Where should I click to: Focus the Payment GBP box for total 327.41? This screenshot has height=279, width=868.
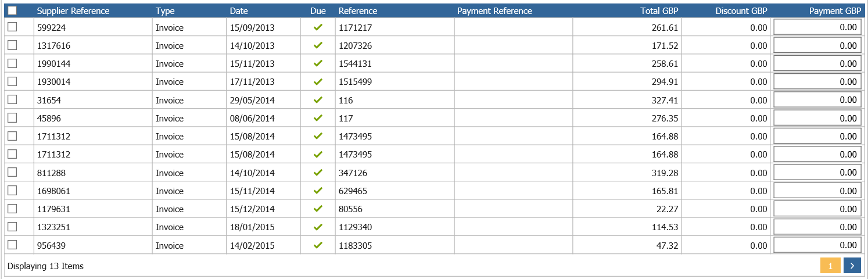(817, 100)
